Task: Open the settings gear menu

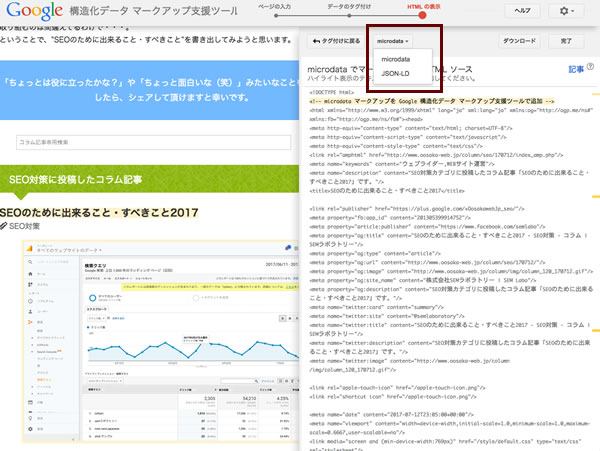Action: click(567, 11)
